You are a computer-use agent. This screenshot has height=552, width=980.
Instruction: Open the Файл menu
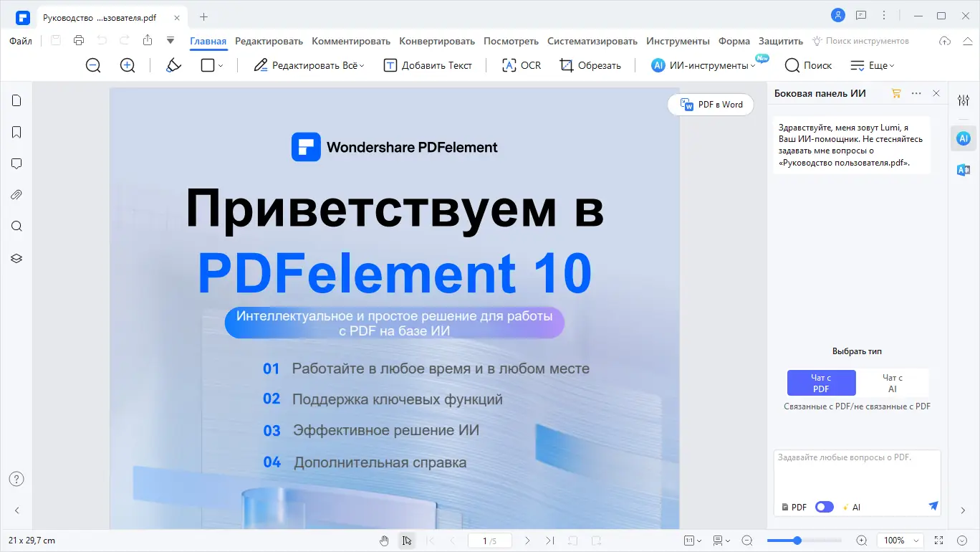20,41
